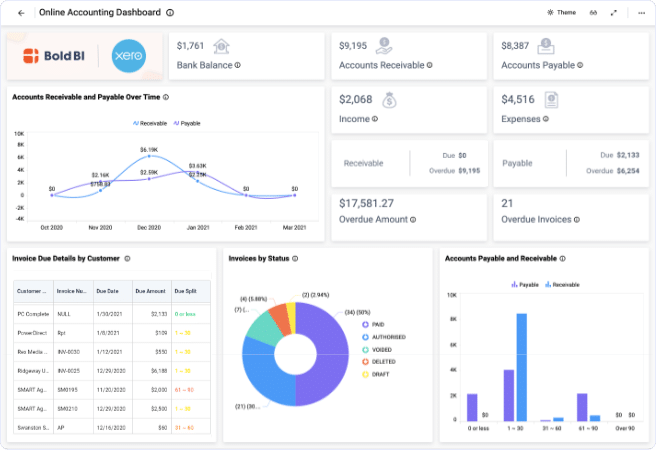Open info icon next to Bank Balance
Viewport: 656px width, 450px height.
(x=238, y=65)
